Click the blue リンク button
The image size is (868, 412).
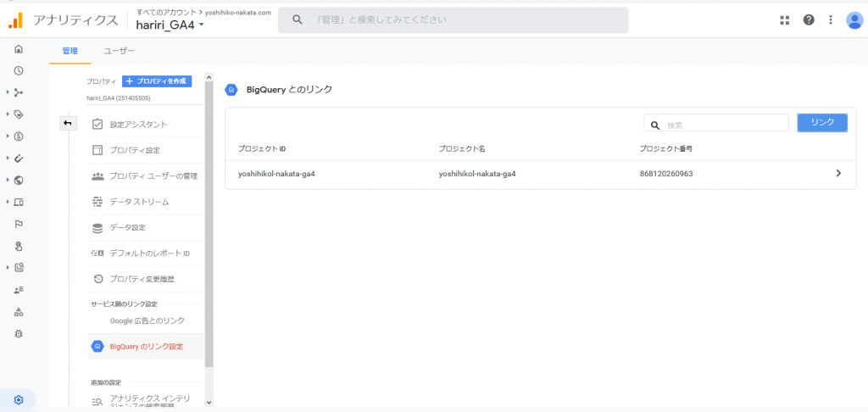tap(822, 122)
